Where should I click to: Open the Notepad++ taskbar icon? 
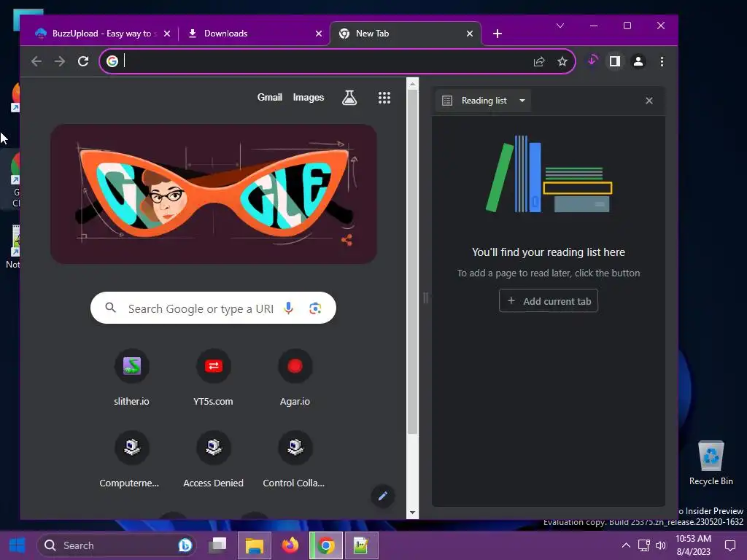coord(361,545)
